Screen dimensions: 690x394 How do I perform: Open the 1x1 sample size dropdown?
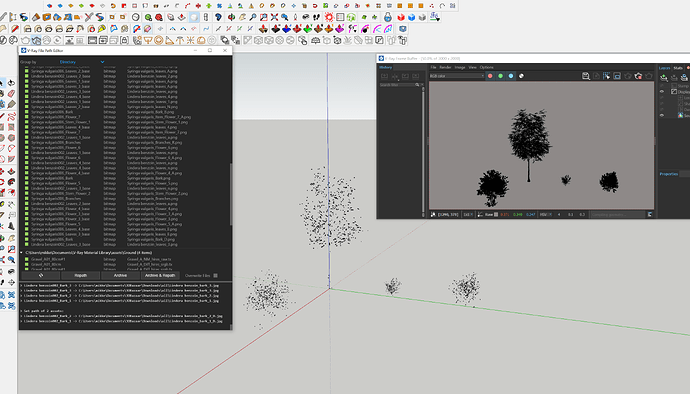pyautogui.click(x=468, y=214)
